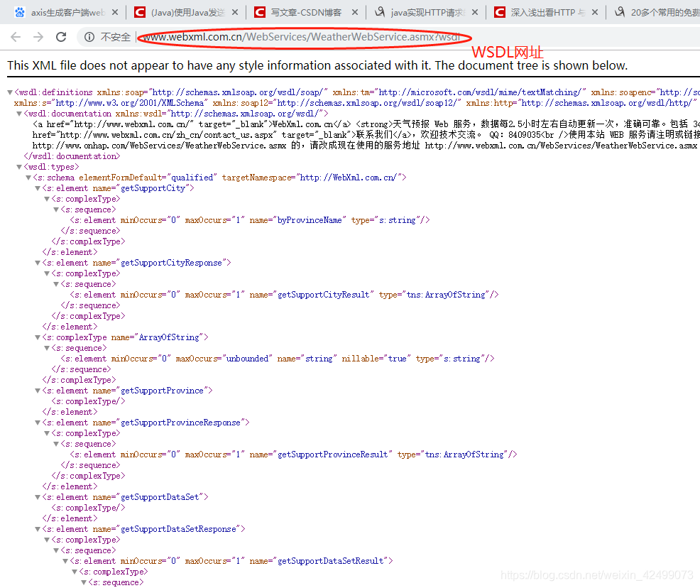Collapse the getSupportDataSet element node
Viewport: 700px width, 588px height.
pos(38,497)
